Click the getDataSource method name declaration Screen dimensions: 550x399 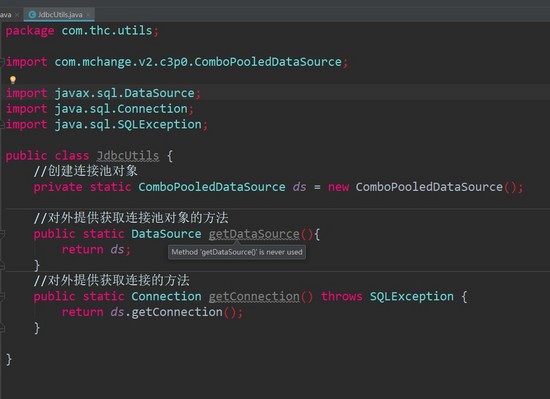coord(254,234)
